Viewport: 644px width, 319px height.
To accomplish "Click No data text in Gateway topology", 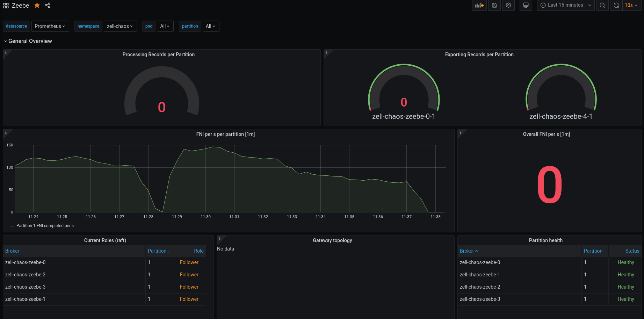I will [x=226, y=249].
